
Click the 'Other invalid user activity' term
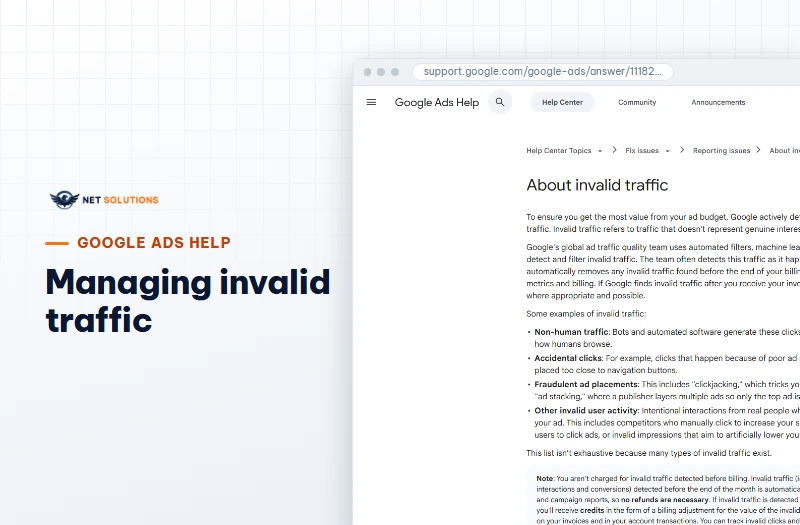pyautogui.click(x=587, y=410)
